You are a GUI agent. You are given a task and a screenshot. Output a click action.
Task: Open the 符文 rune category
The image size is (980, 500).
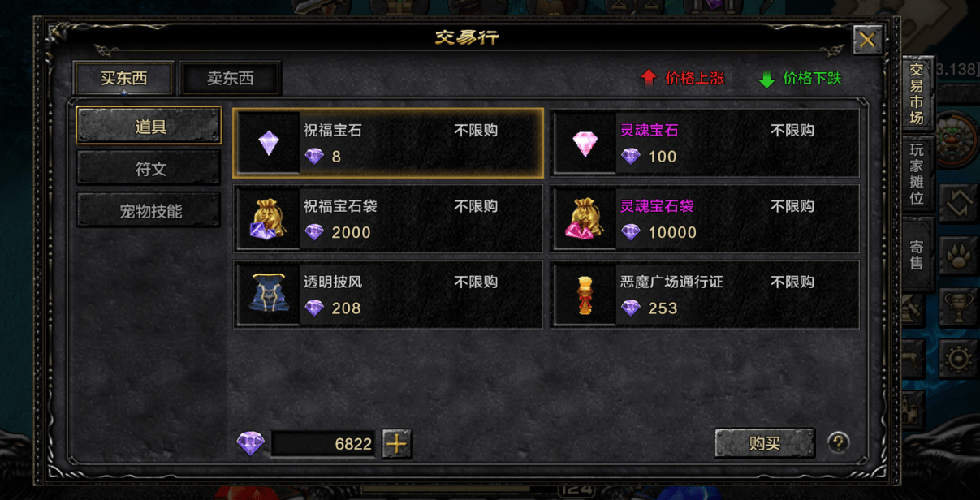[149, 169]
